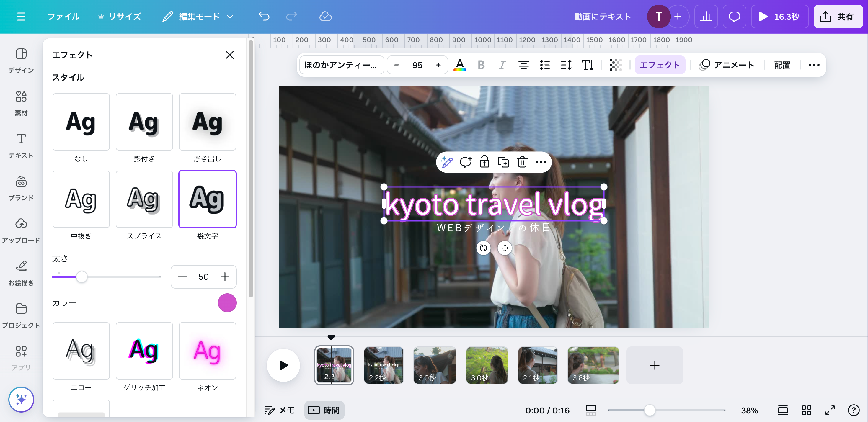
Task: Click the アニメート button
Action: click(727, 65)
